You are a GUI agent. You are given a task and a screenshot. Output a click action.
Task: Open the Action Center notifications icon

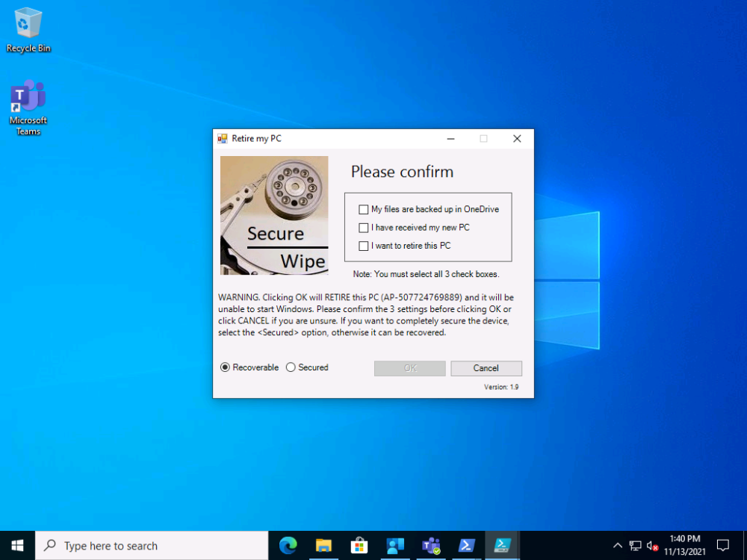click(x=722, y=546)
